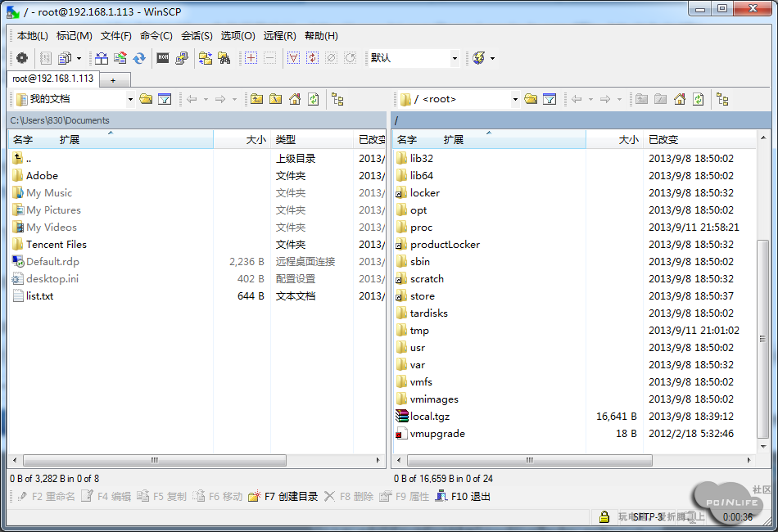Screen dimensions: 778x532
Task: Open forward history arrow in remote panel
Action: 620,99
